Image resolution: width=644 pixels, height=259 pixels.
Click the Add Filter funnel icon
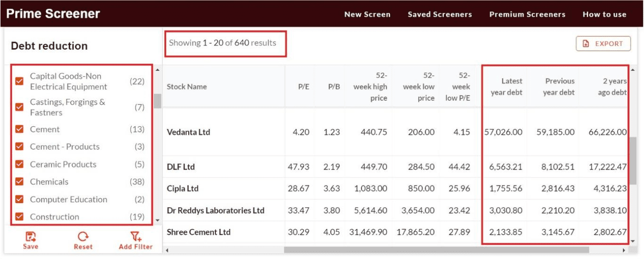(x=136, y=237)
